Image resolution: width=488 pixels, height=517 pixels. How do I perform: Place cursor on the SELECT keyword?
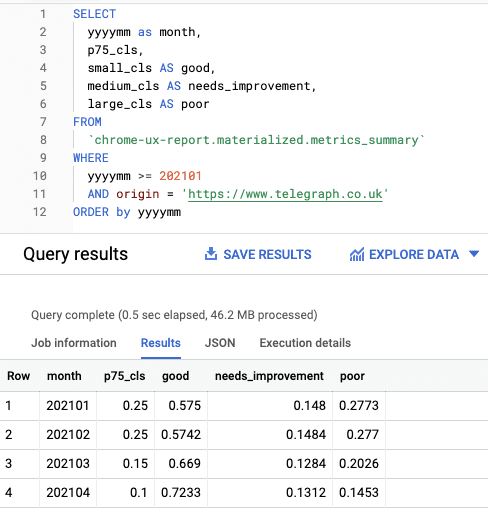tap(95, 14)
